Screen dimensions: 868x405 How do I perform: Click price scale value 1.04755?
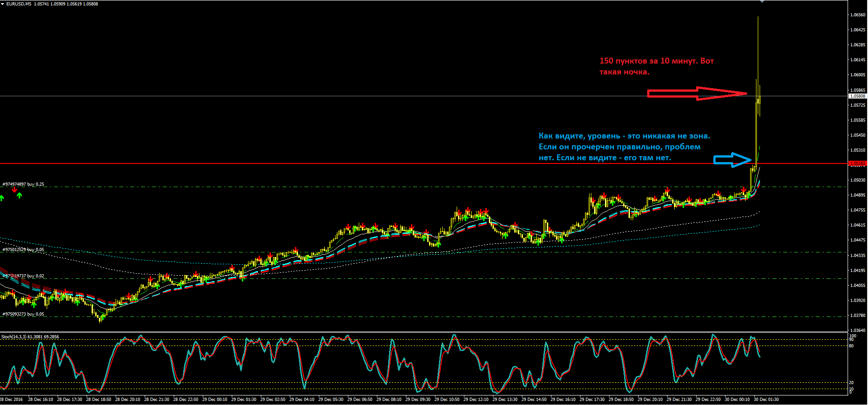858,210
